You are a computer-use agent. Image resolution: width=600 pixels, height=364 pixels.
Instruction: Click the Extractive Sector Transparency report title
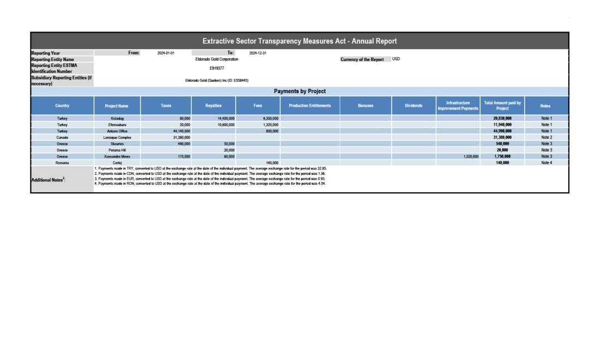(x=299, y=41)
